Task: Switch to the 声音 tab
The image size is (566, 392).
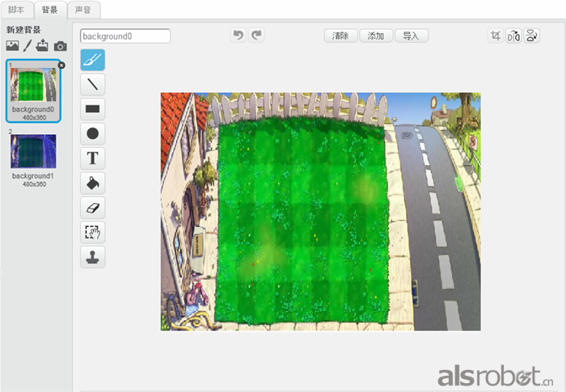Action: (x=83, y=10)
